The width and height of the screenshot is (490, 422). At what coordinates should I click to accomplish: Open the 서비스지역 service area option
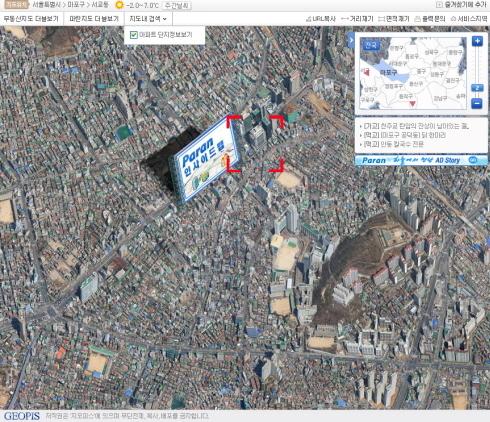469,19
